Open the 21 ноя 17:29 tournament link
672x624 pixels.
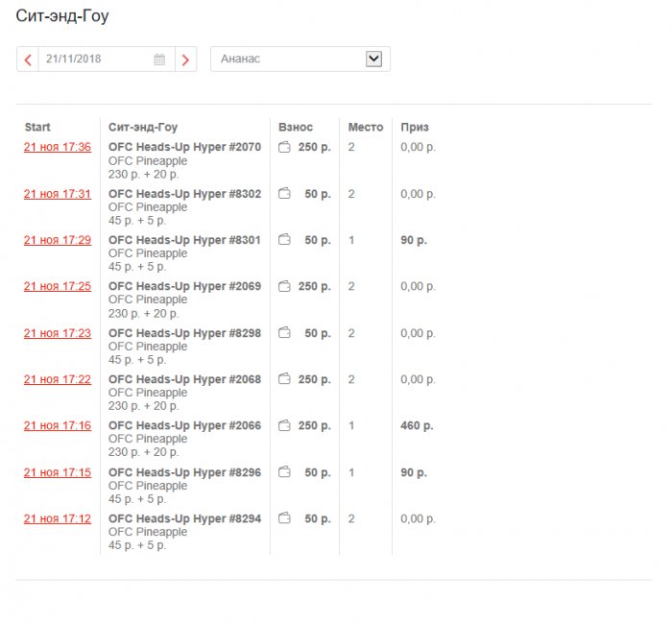58,240
